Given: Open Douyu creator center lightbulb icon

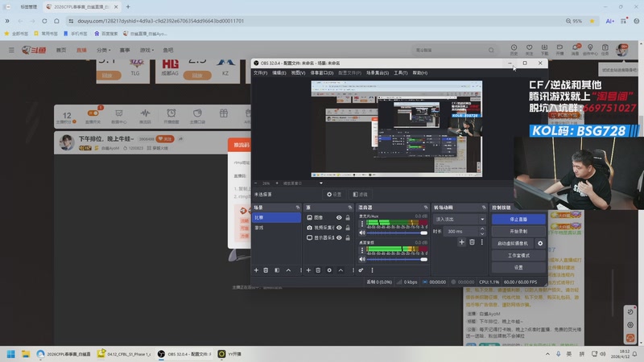Looking at the screenshot, I should click(590, 49).
